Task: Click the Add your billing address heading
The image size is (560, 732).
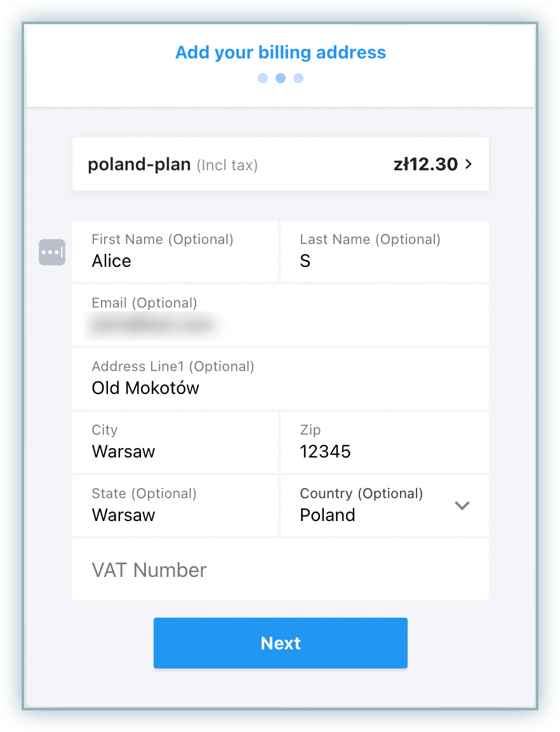Action: (x=281, y=52)
